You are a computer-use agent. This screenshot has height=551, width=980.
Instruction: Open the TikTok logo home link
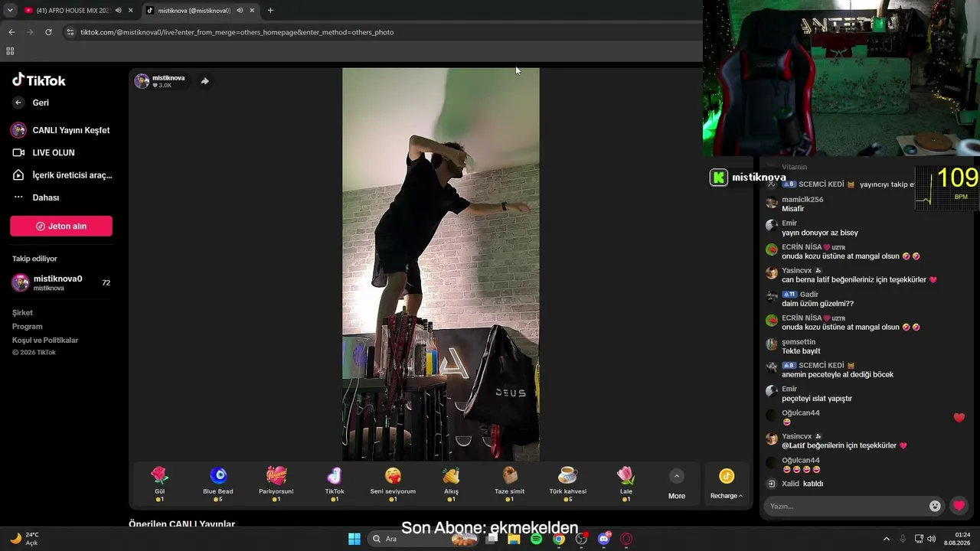39,80
